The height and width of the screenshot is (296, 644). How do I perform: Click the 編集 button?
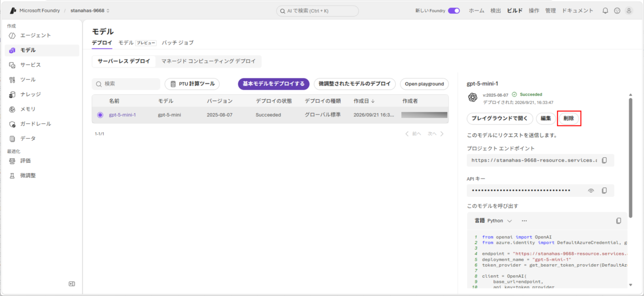[546, 118]
